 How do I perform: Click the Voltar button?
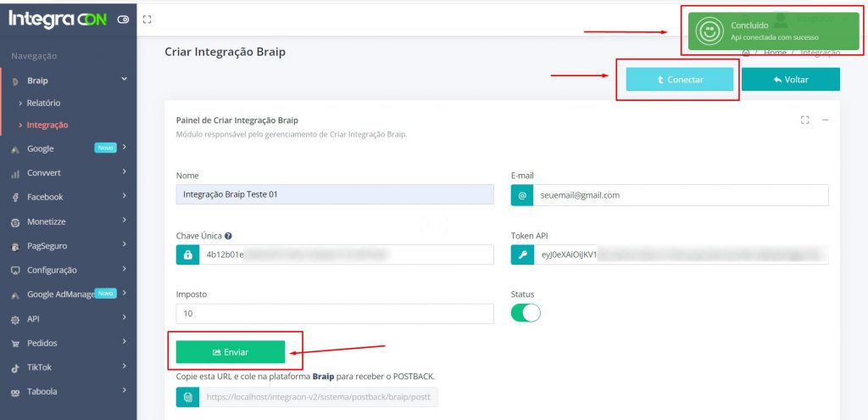pyautogui.click(x=790, y=80)
